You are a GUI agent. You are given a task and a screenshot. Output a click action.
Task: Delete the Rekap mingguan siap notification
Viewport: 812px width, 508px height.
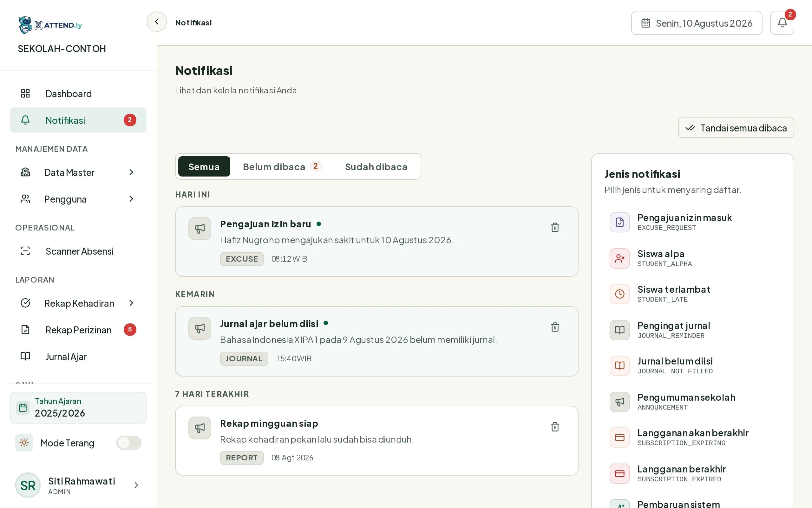[555, 427]
